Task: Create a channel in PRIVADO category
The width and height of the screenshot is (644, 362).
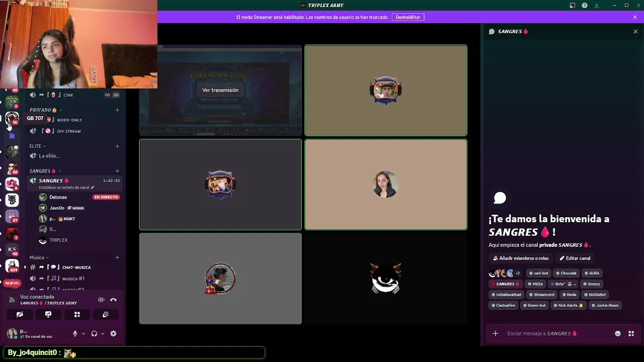Action: click(x=117, y=110)
